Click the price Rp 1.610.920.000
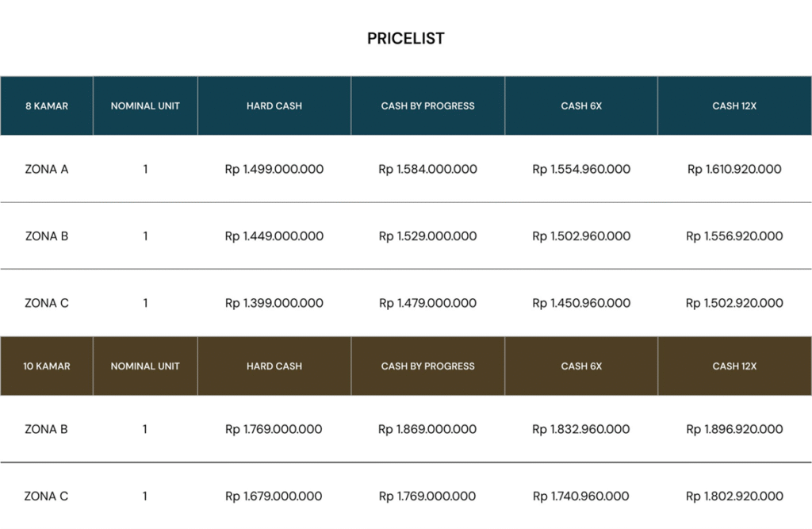This screenshot has height=529, width=812. coord(734,169)
